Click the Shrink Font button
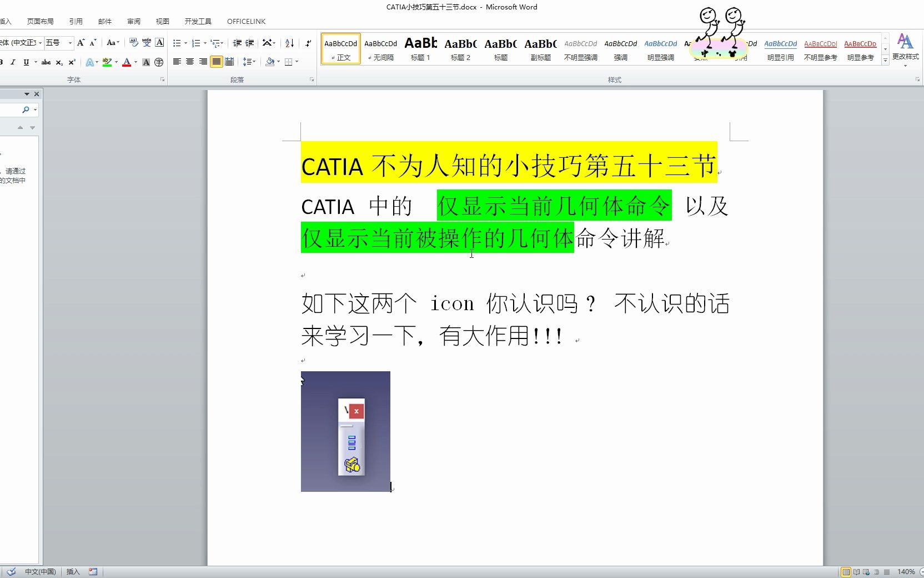 pyautogui.click(x=93, y=43)
